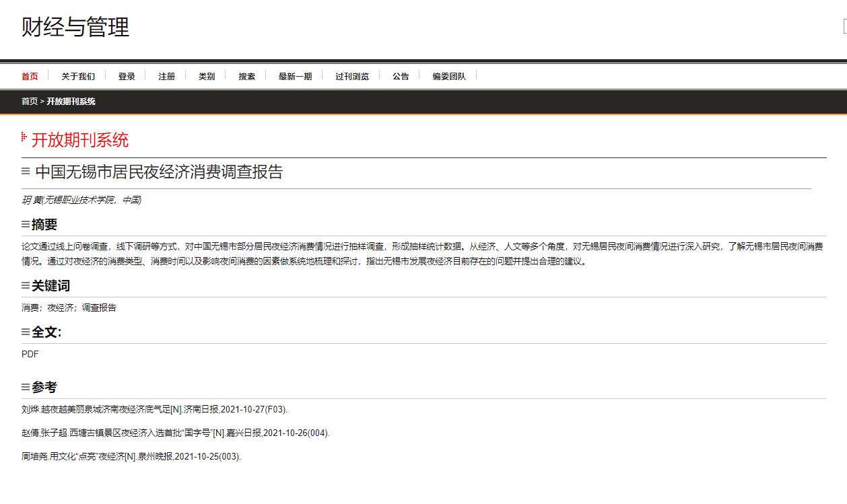The image size is (847, 504).
Task: Select 注册 in the navigation bar
Action: [167, 76]
